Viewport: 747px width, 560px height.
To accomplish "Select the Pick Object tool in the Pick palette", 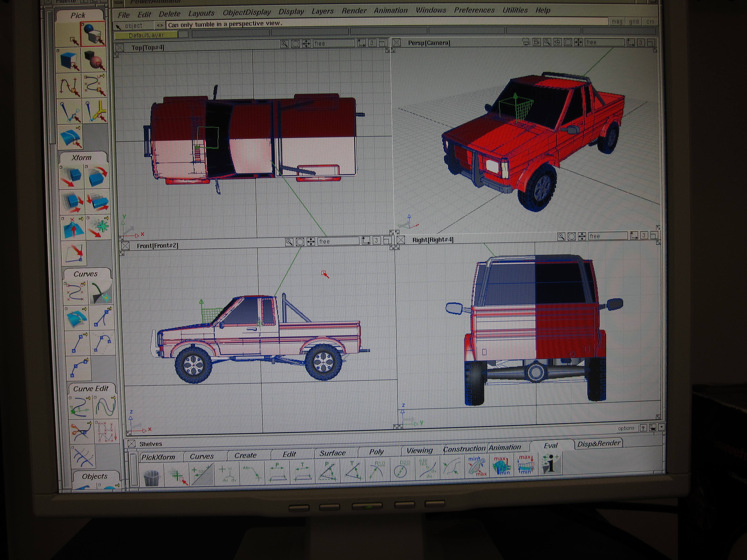I will 93,34.
